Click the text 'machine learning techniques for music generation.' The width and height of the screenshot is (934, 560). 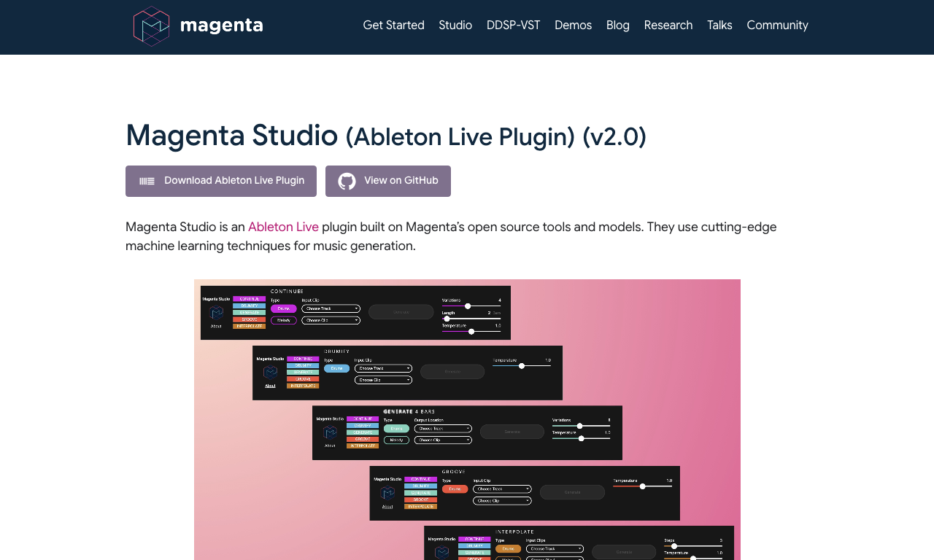point(271,246)
